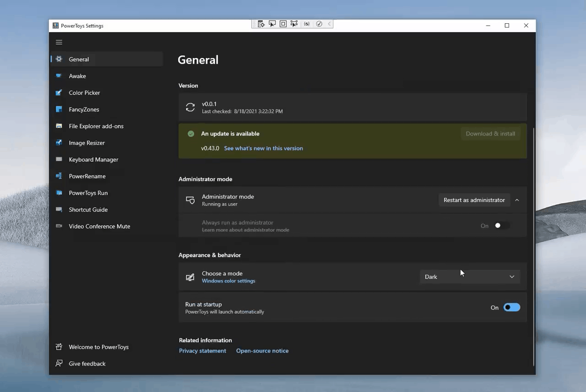Click the PowerRename sidebar icon
Image resolution: width=586 pixels, height=392 pixels.
click(x=59, y=176)
